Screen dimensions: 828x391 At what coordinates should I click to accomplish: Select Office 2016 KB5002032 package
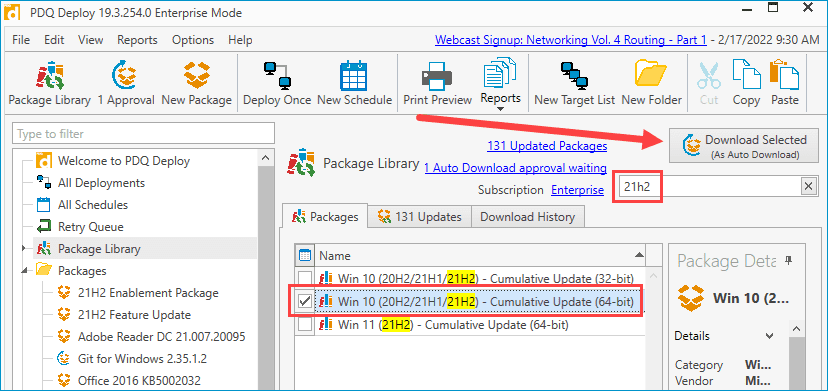(139, 380)
